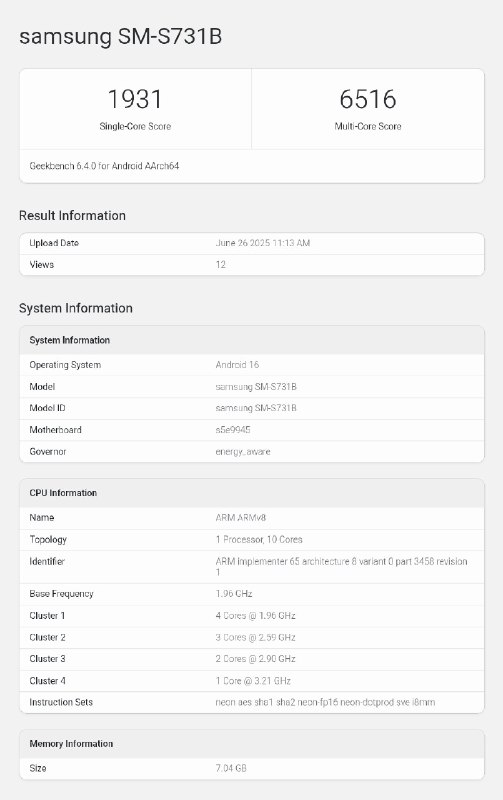Select the 6516 multi-core score
The image size is (503, 800).
tap(368, 99)
